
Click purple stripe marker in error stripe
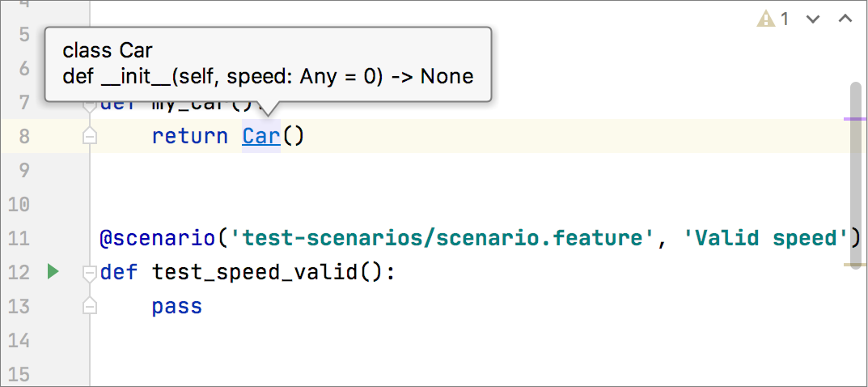(854, 118)
